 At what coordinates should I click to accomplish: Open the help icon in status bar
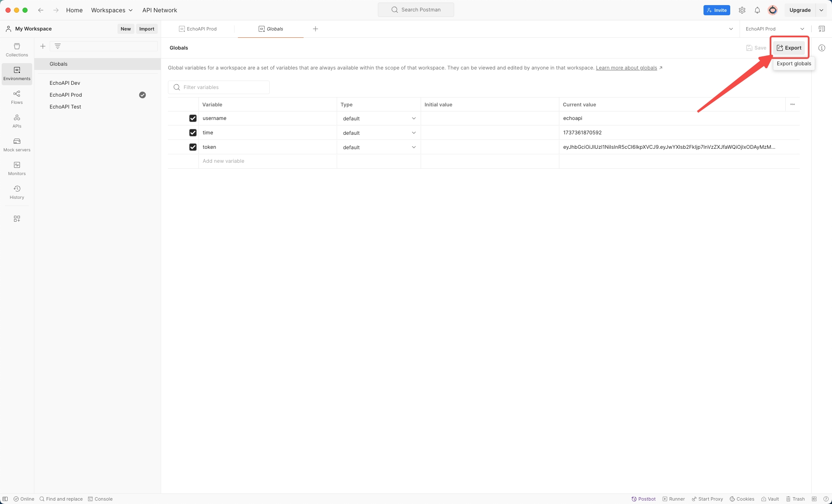tap(826, 499)
